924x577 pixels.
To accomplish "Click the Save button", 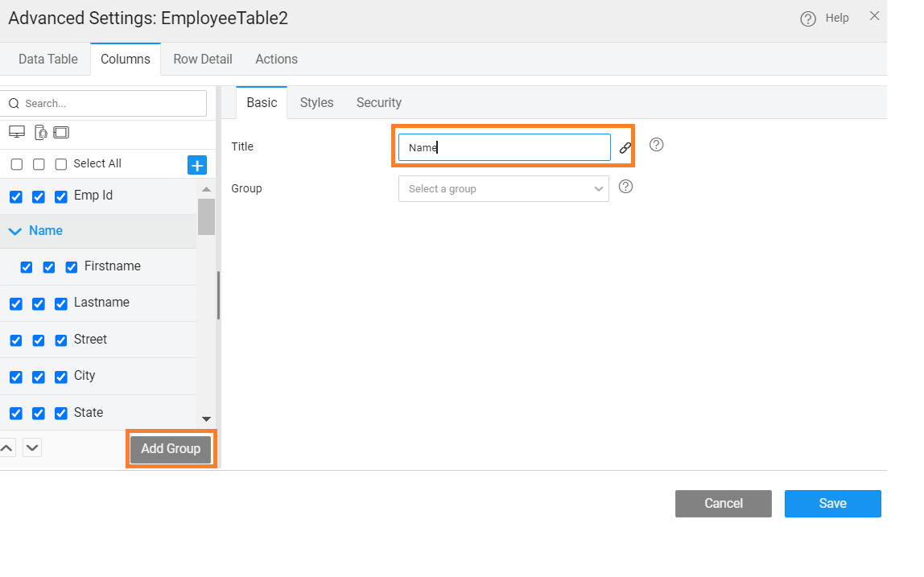I will (832, 504).
